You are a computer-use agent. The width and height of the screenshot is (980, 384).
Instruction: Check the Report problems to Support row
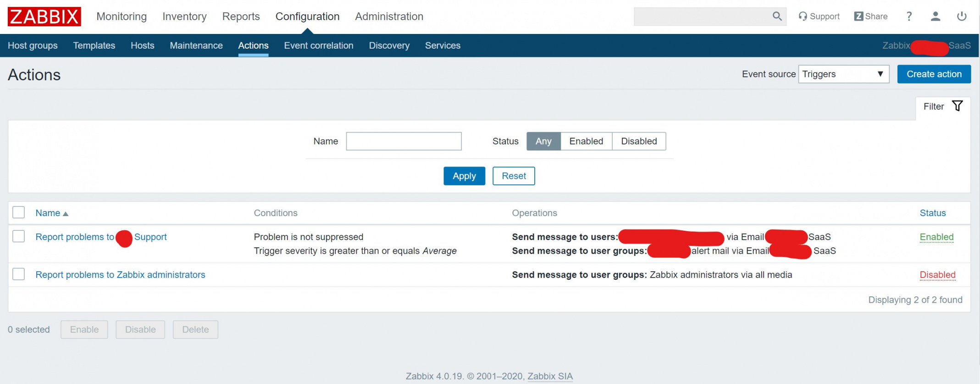pos(19,236)
